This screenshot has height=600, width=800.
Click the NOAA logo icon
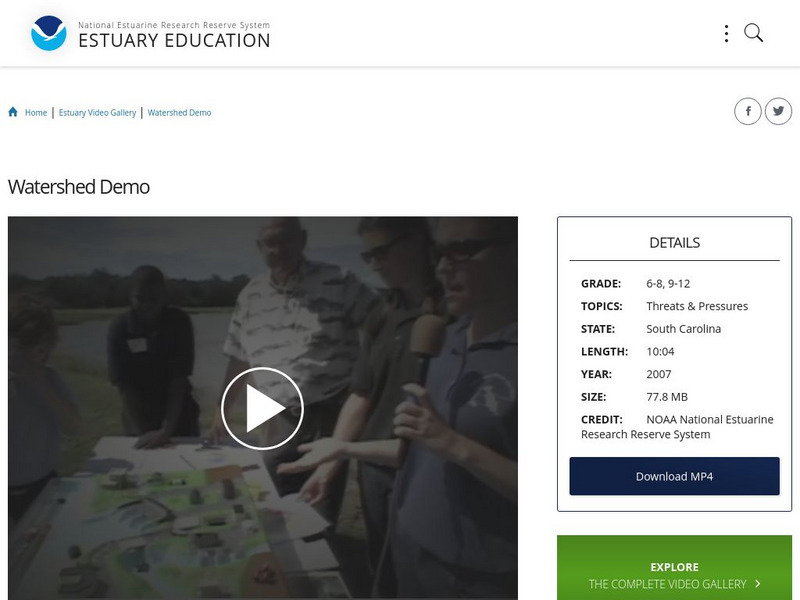[49, 33]
